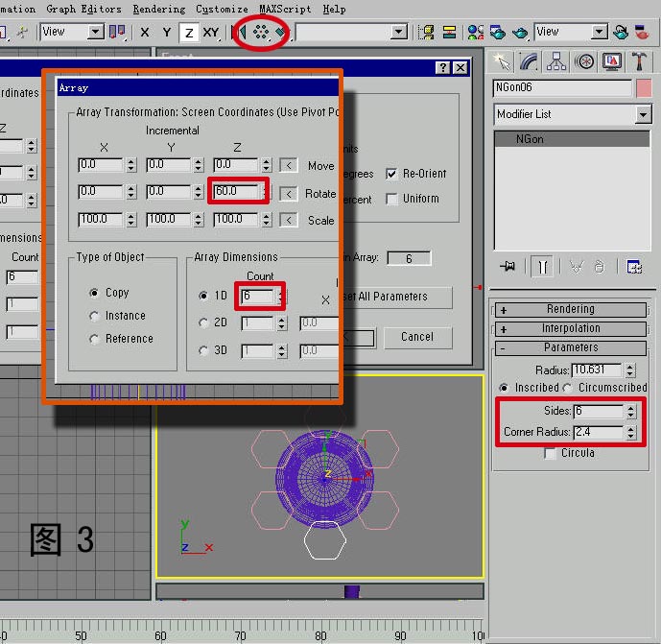Open the Utilities hammer panel
The width and height of the screenshot is (661, 644).
[639, 61]
